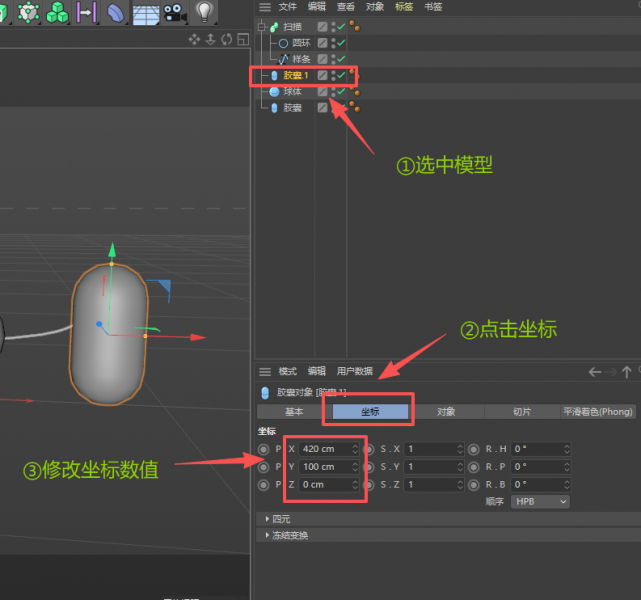Image resolution: width=641 pixels, height=600 pixels.
Task: Toggle the P.X animation keyframe dot
Action: [264, 449]
